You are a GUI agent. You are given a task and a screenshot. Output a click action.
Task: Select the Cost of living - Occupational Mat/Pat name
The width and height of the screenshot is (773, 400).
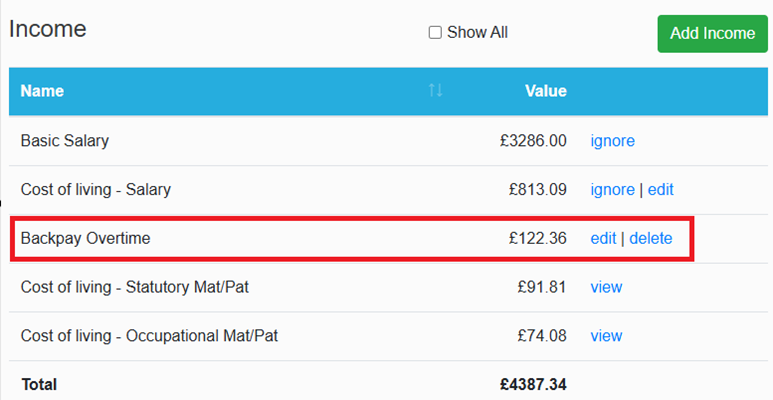coord(149,336)
